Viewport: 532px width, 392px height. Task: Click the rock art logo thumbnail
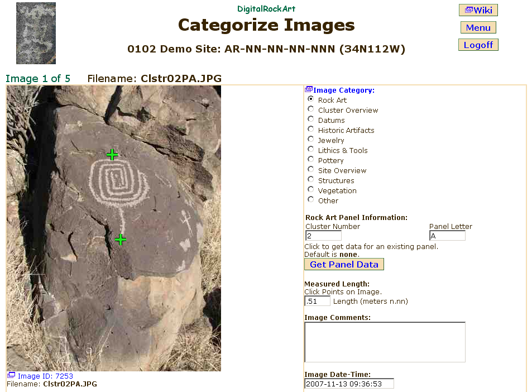pos(36,33)
